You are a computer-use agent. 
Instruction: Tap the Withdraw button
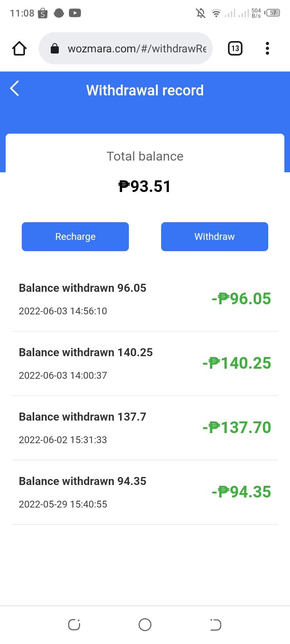pos(215,237)
